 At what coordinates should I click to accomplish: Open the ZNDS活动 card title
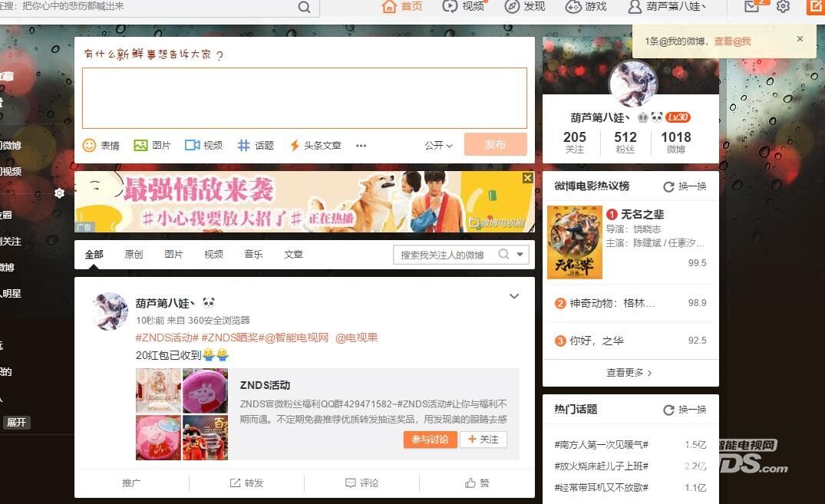click(266, 385)
